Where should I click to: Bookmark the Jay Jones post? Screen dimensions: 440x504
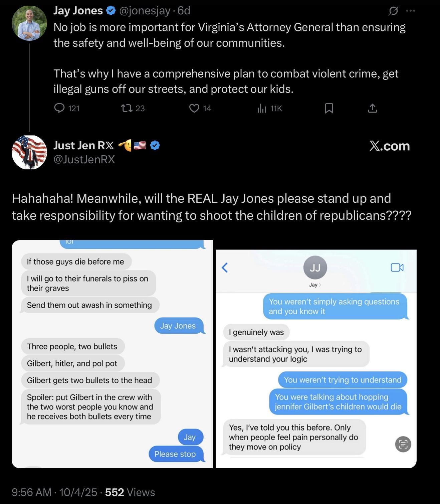tap(329, 108)
